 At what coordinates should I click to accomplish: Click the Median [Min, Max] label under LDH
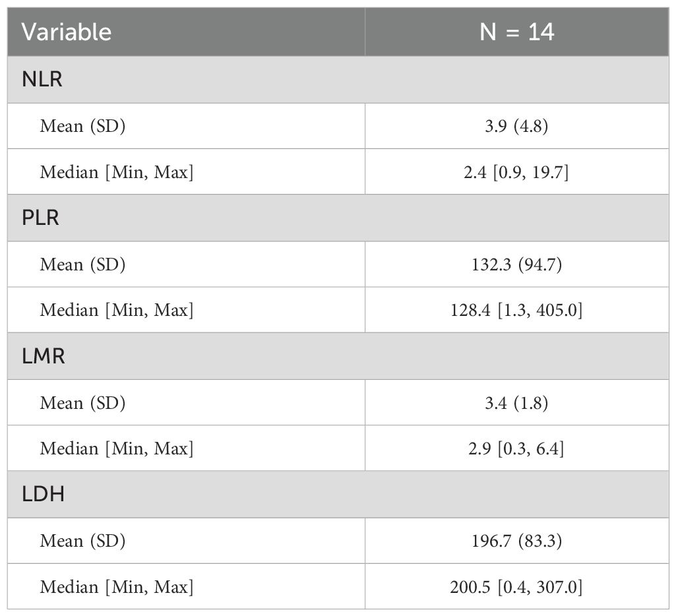point(117,586)
